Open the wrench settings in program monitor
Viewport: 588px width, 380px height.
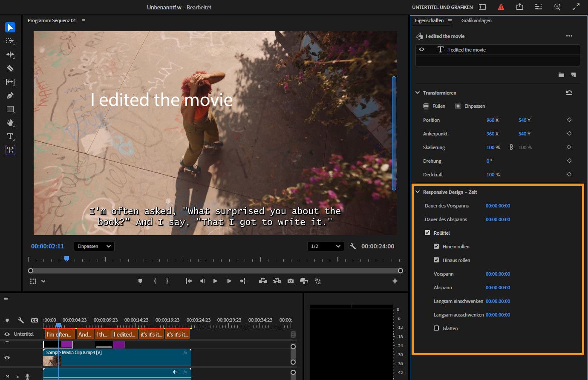353,246
